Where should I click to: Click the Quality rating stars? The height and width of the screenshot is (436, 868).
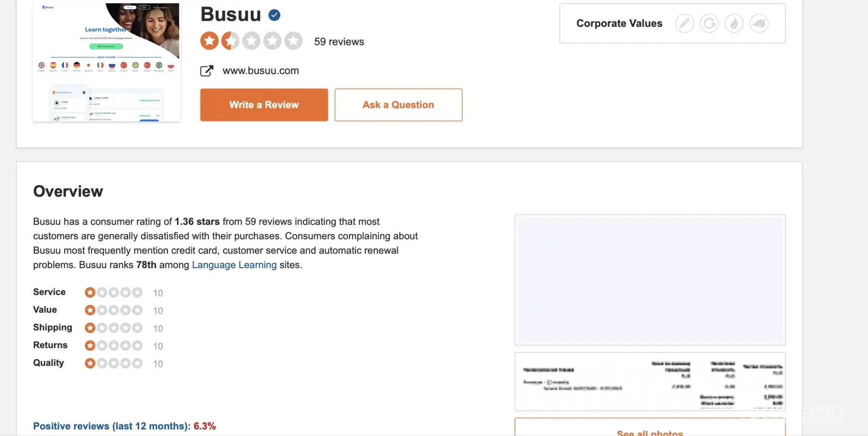tap(113, 363)
